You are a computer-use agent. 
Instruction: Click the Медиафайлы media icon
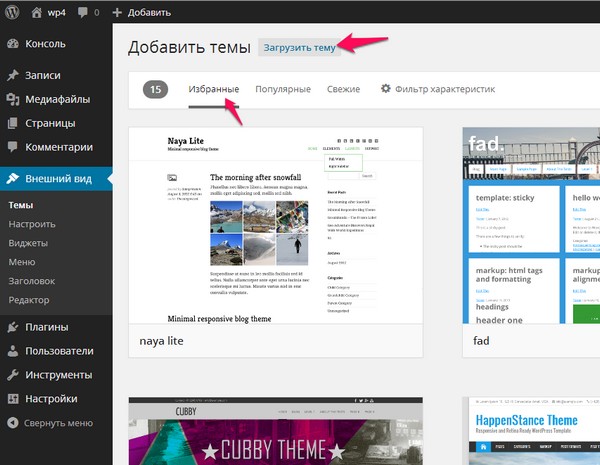coord(13,100)
